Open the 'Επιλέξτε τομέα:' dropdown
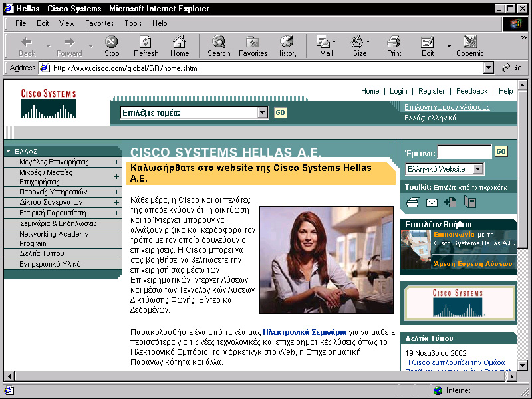The width and height of the screenshot is (532, 399). tap(263, 112)
